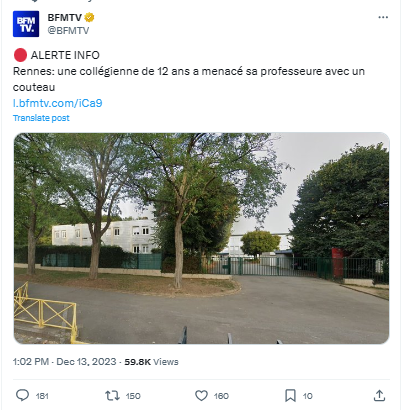The height and width of the screenshot is (410, 404).
Task: Open the three-dot more options menu
Action: click(x=383, y=17)
